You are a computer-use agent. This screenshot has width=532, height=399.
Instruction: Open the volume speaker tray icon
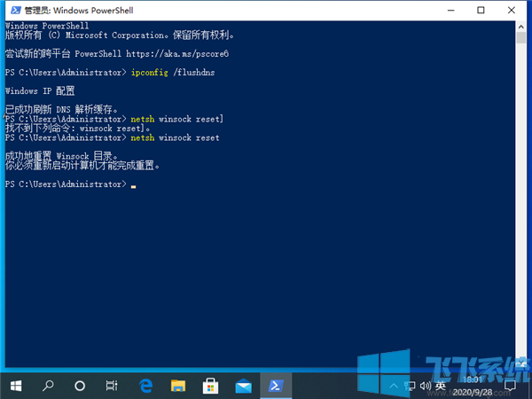coord(426,386)
